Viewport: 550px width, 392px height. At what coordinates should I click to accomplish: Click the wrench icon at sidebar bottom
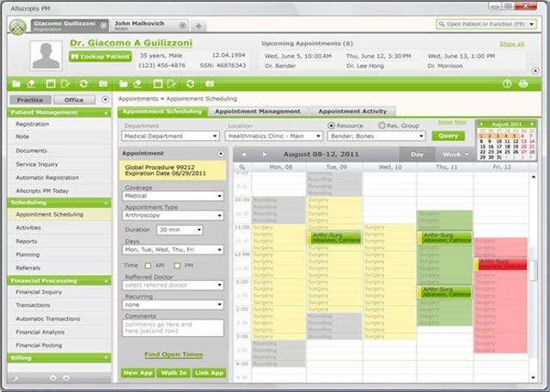click(15, 378)
